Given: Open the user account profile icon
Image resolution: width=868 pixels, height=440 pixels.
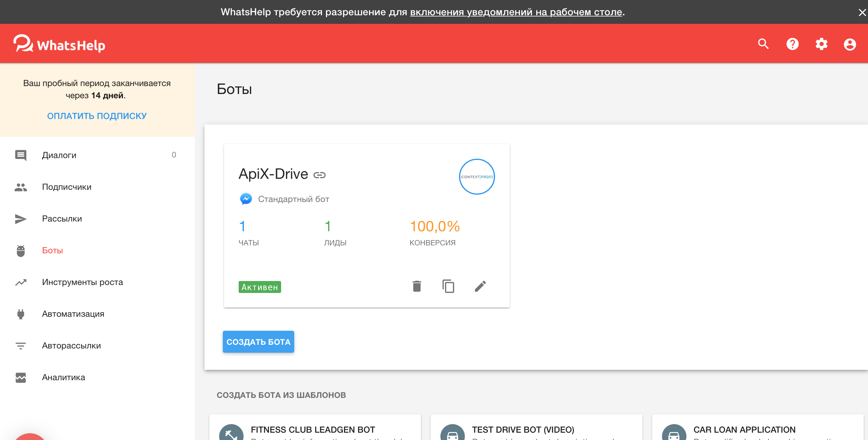Looking at the screenshot, I should 850,44.
